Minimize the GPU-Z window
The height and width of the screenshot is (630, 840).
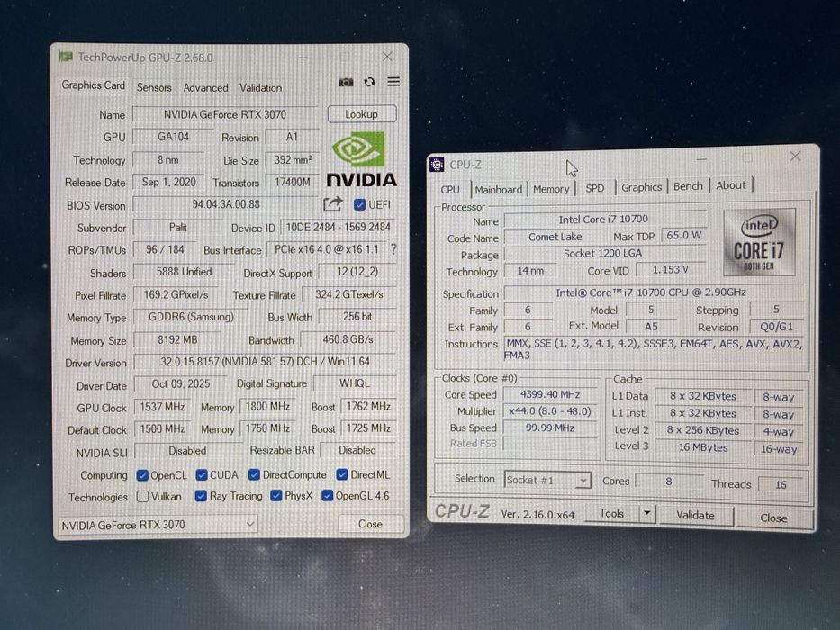click(303, 57)
